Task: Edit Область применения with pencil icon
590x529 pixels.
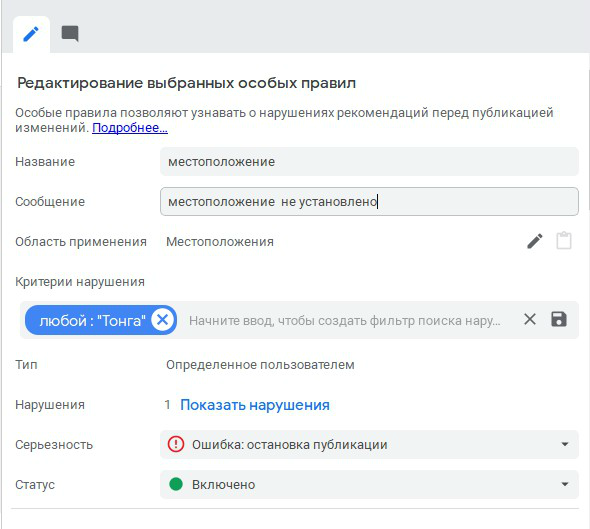Action: click(535, 241)
